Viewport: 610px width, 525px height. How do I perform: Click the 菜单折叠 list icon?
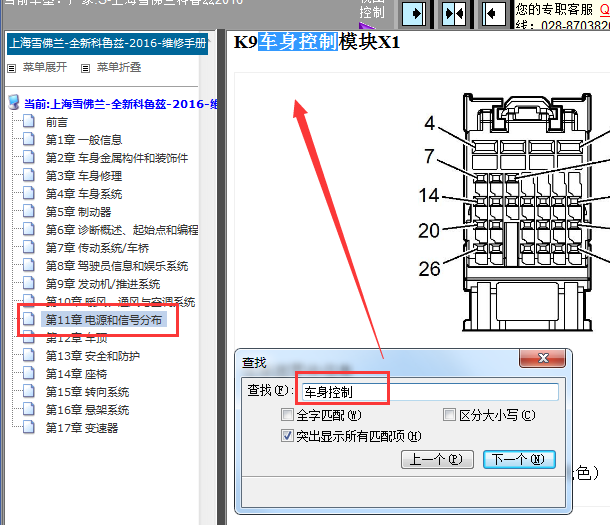[x=85, y=68]
